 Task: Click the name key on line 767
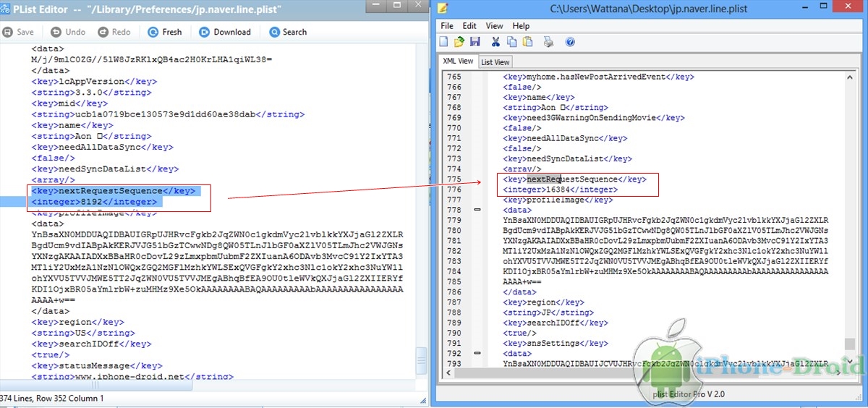click(x=538, y=97)
